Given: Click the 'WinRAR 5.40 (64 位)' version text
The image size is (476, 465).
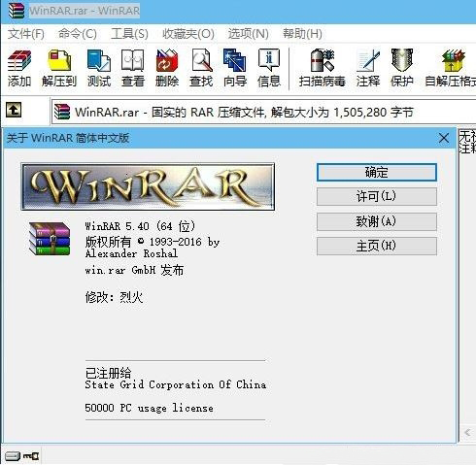Looking at the screenshot, I should [x=140, y=226].
